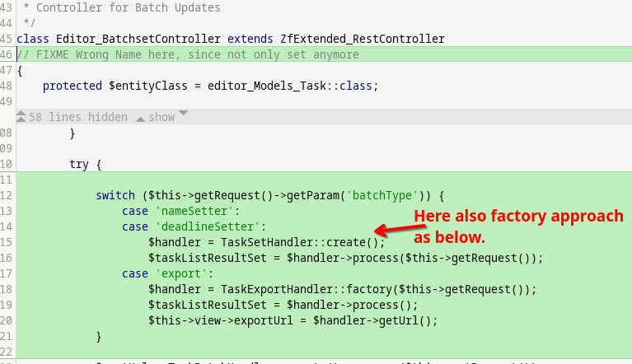Screen dimensions: 632x364
Task: Click line number 45 in the gutter
Action: [7, 39]
